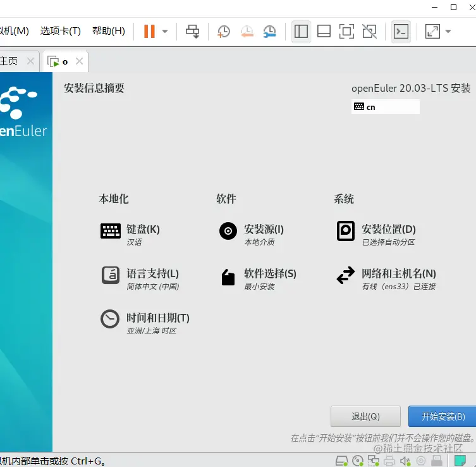Open 软件选择(S) software selection
Screen dimensions: 476x467
[x=258, y=278]
